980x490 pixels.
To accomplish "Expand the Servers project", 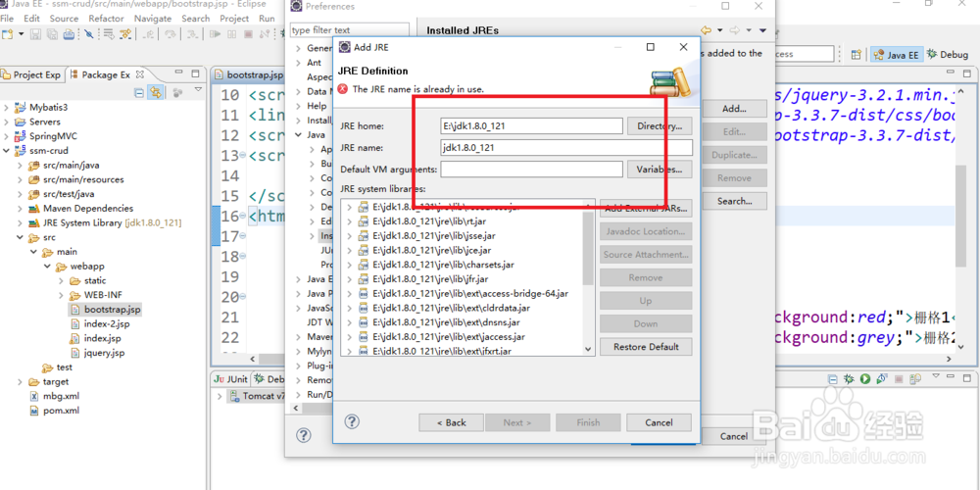I will [x=6, y=122].
